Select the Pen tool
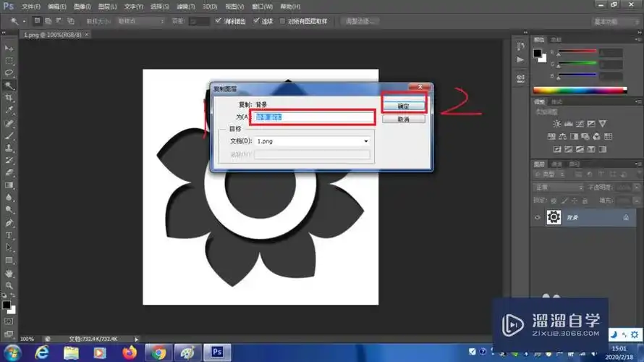Viewport: 644px width, 362px height. coord(9,222)
